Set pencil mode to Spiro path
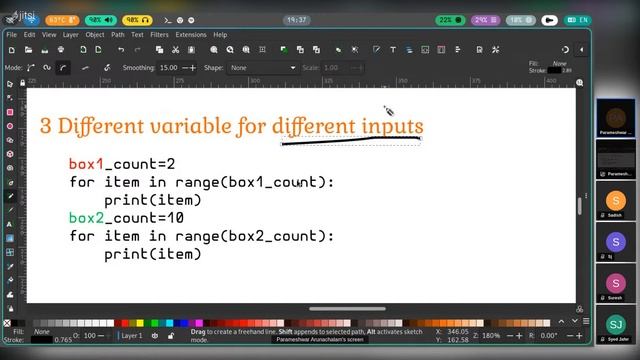This screenshot has height=360, width=640. (x=47, y=68)
